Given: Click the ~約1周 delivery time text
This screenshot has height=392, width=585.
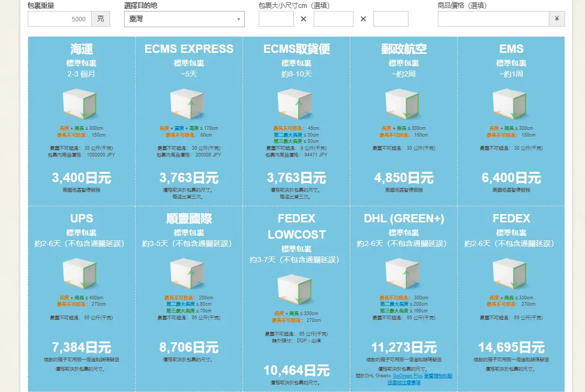Looking at the screenshot, I should click(x=511, y=74).
